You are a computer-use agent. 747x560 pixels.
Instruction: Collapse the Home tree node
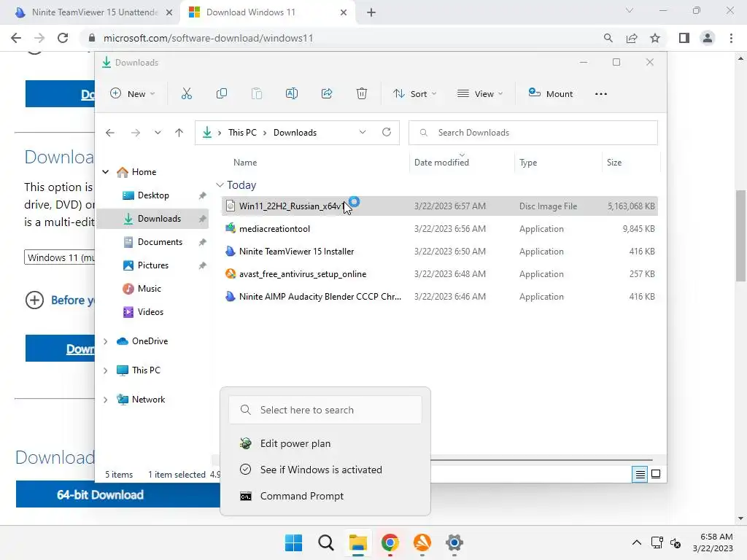tap(105, 172)
